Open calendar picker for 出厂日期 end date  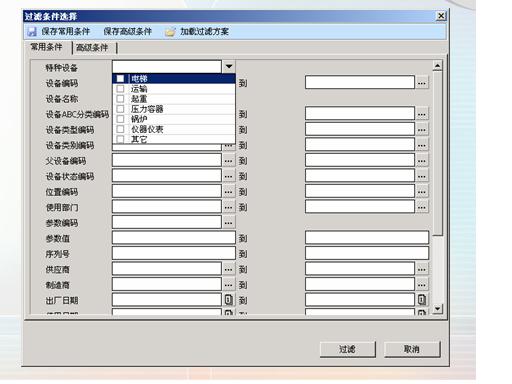pos(422,300)
